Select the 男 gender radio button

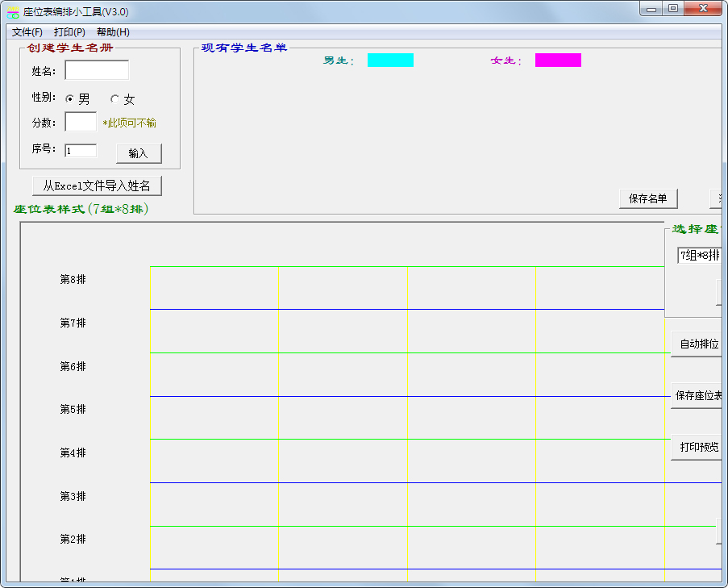70,99
